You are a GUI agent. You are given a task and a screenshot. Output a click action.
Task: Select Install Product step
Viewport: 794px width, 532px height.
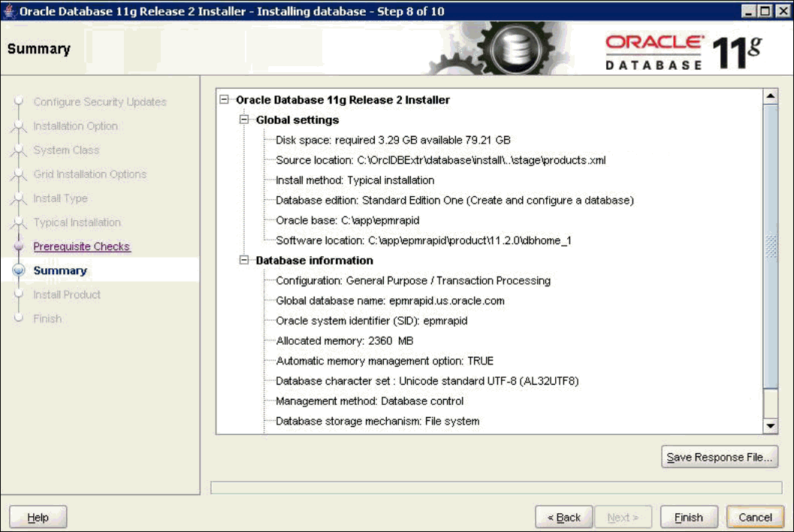(x=67, y=295)
